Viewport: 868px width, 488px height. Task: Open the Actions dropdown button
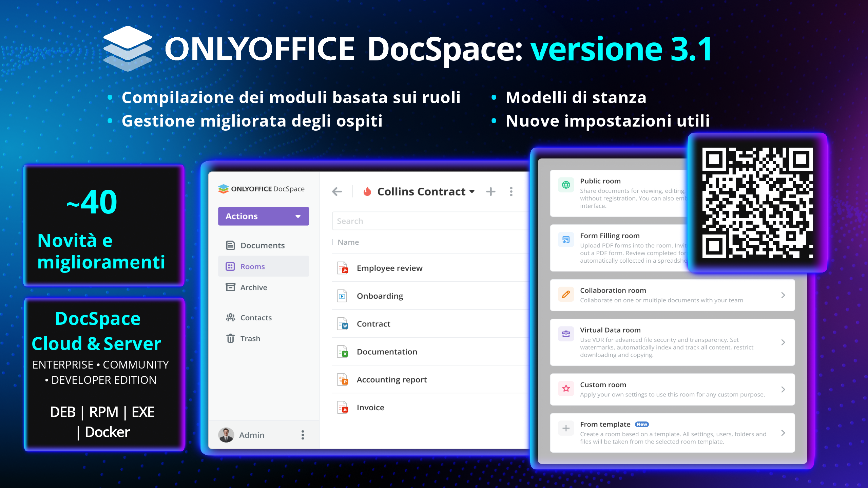click(263, 216)
